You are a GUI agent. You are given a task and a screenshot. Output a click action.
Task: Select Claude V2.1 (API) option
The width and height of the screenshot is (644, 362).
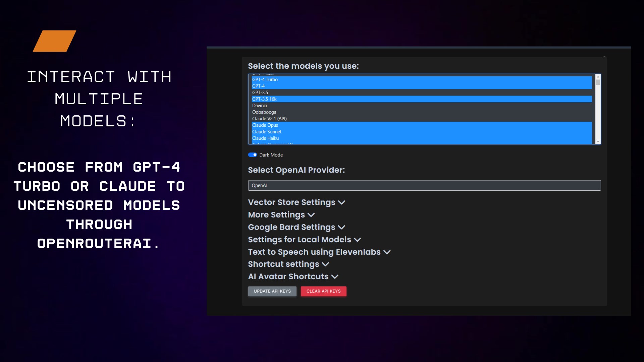(269, 119)
